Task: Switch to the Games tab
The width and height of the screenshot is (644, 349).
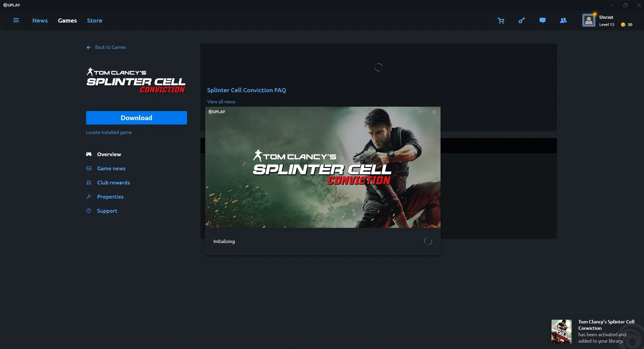Action: tap(67, 21)
